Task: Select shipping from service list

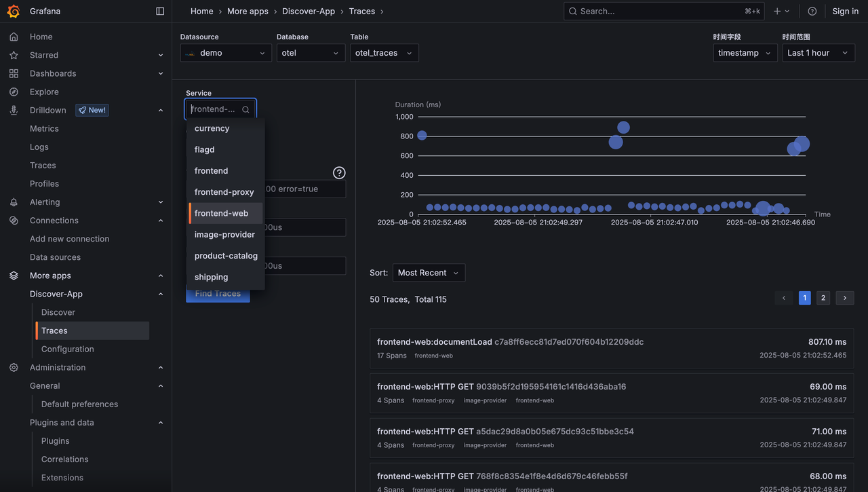Action: click(x=226, y=277)
